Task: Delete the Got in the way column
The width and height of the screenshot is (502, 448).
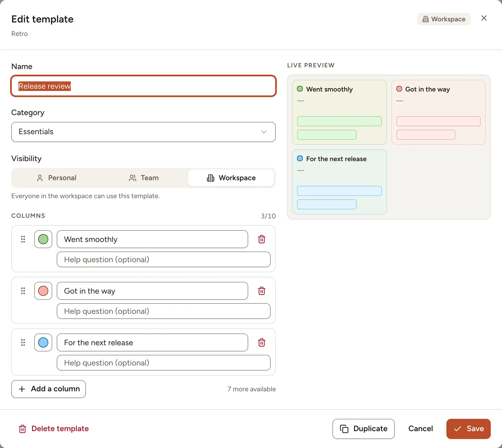Action: pyautogui.click(x=261, y=291)
